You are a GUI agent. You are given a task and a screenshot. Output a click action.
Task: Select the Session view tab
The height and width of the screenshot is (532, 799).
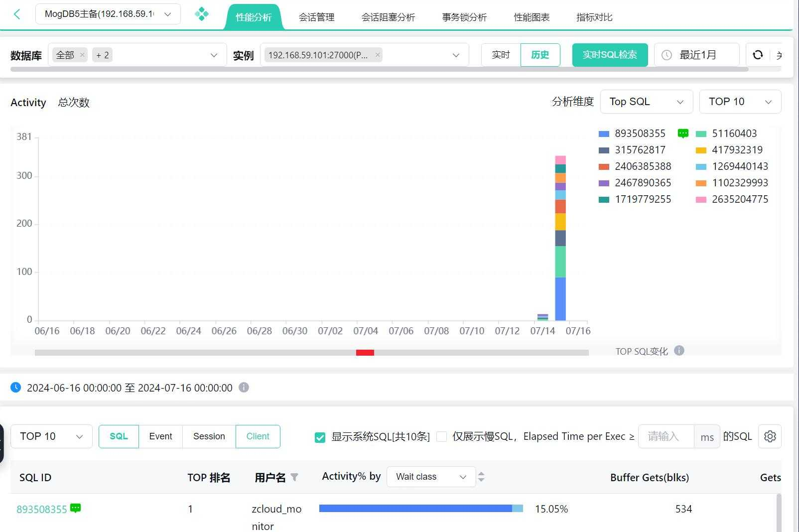(x=209, y=436)
